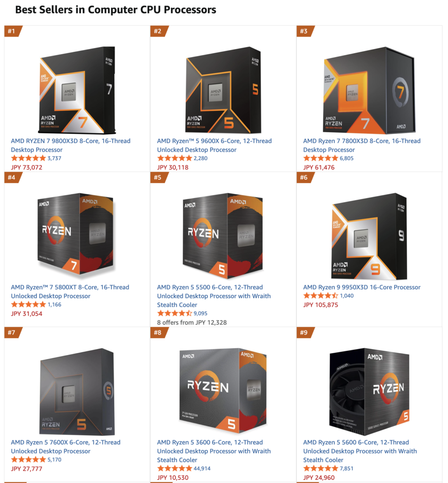Select the JPY 105,875 price link
448x483 pixels.
click(321, 305)
